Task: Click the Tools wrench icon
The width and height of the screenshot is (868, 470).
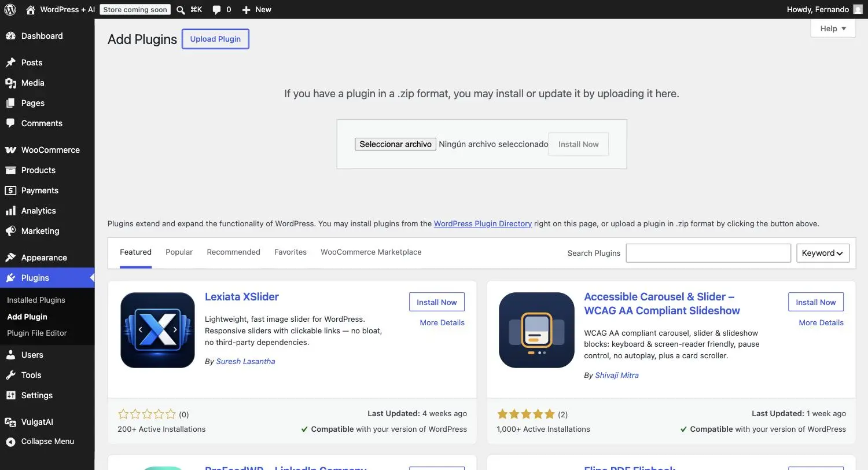Action: pyautogui.click(x=10, y=375)
